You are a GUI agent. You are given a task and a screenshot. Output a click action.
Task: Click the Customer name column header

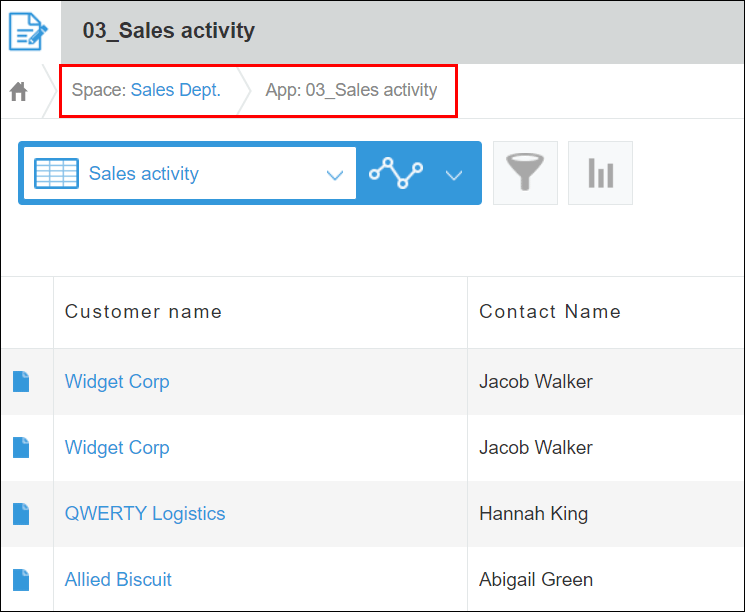point(143,312)
